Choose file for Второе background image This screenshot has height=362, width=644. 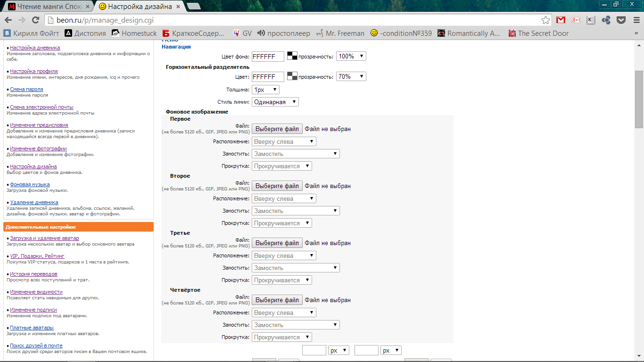pos(277,186)
